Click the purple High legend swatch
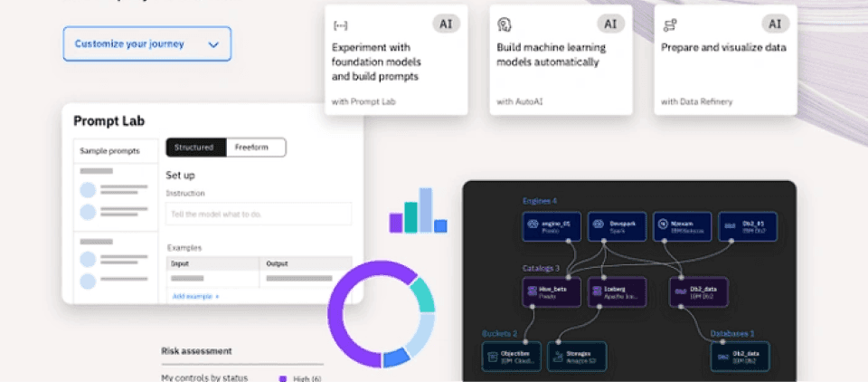 [283, 378]
